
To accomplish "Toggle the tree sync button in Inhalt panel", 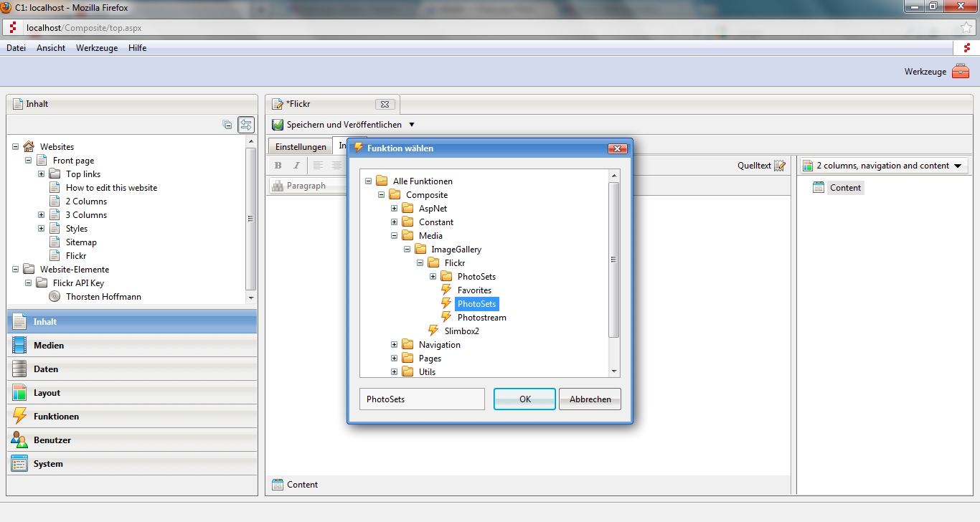I will [246, 125].
